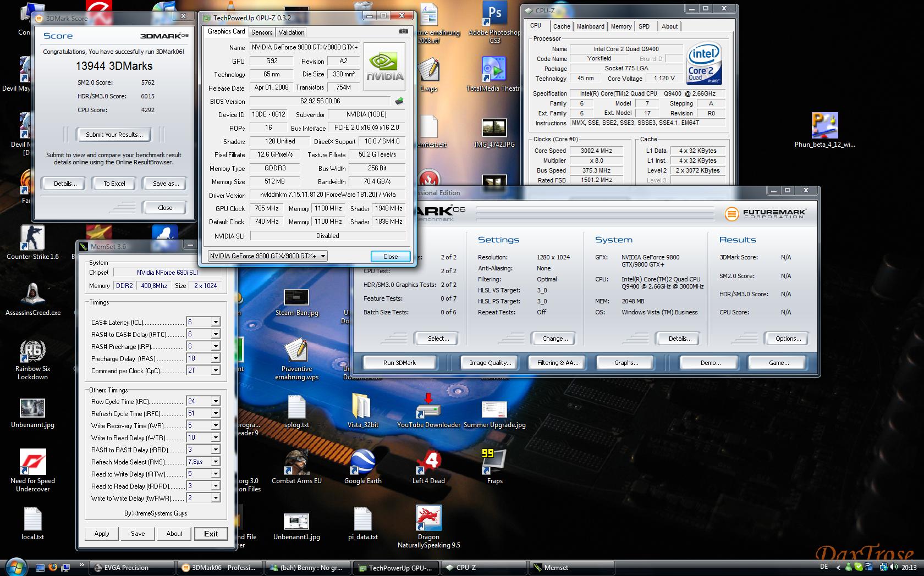Switch to EVGA Precision taskbar button

[131, 568]
